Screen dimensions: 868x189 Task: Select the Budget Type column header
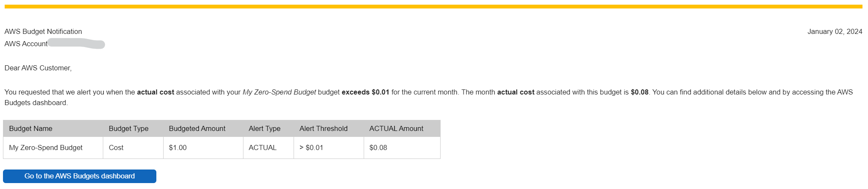pos(128,129)
